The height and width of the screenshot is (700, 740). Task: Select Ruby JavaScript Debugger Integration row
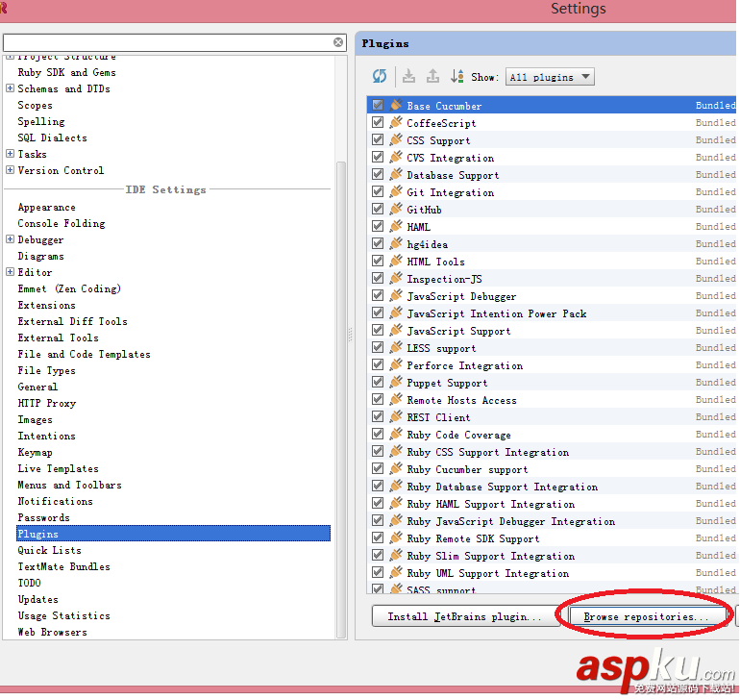point(552,521)
